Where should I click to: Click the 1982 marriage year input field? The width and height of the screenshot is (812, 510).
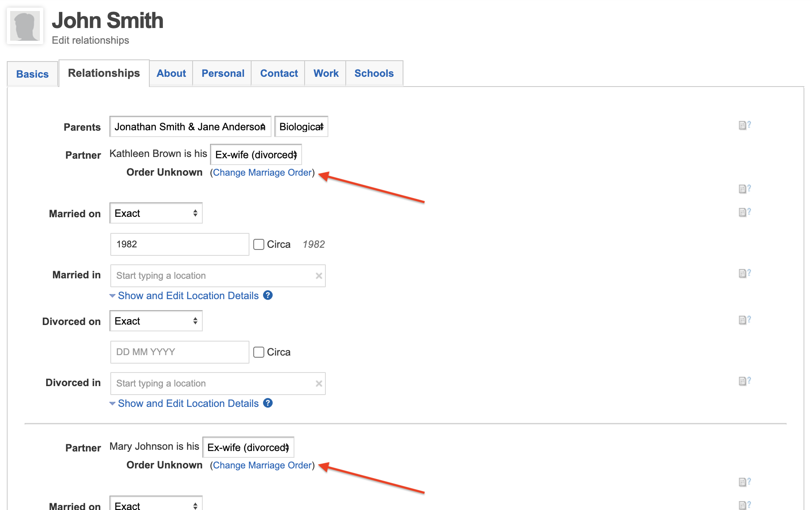[x=179, y=244]
